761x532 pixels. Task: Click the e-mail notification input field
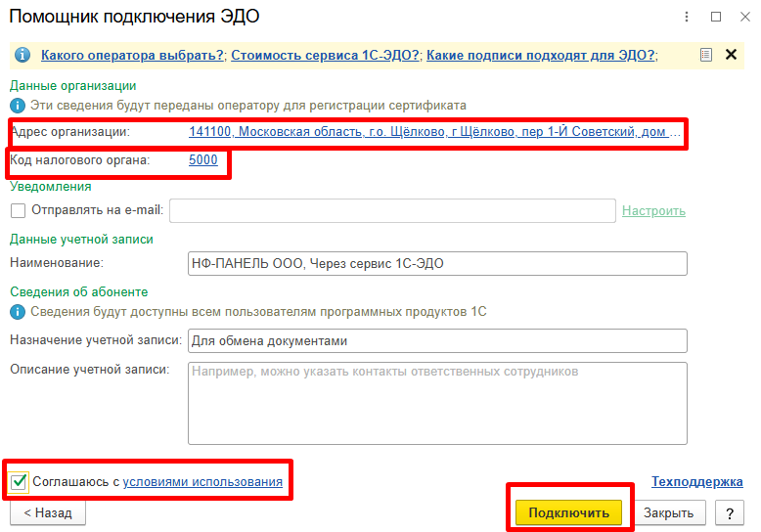392,210
